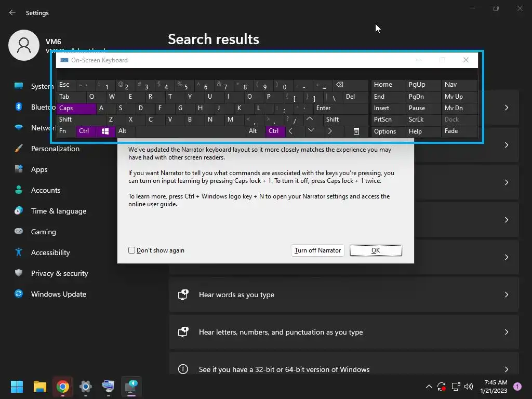Click the notification count badge
The width and height of the screenshot is (532, 399).
coord(517,387)
